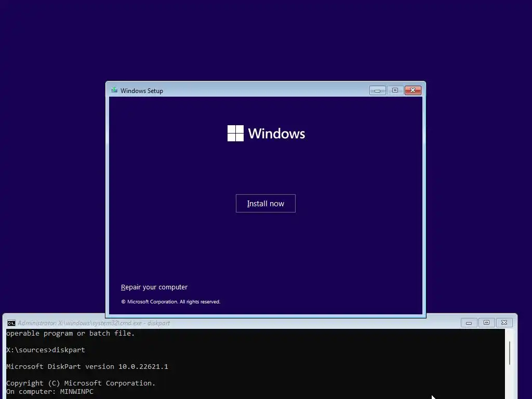Minimize the Administrator command prompt window
532x399 pixels.
[469, 323]
